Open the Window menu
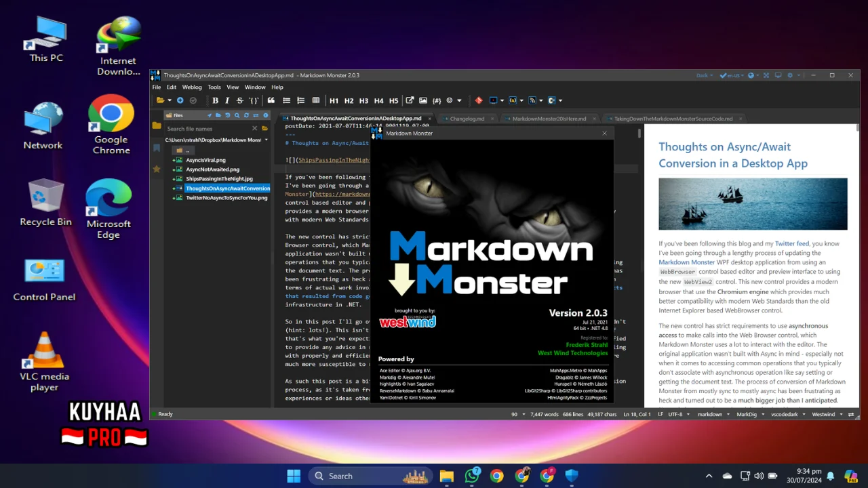This screenshot has width=868, height=488. [255, 87]
